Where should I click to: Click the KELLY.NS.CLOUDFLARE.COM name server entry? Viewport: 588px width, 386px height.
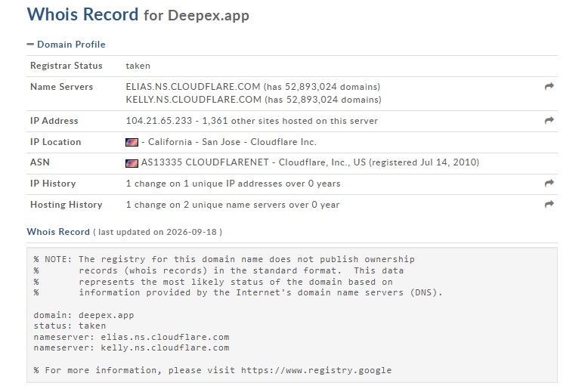(193, 100)
